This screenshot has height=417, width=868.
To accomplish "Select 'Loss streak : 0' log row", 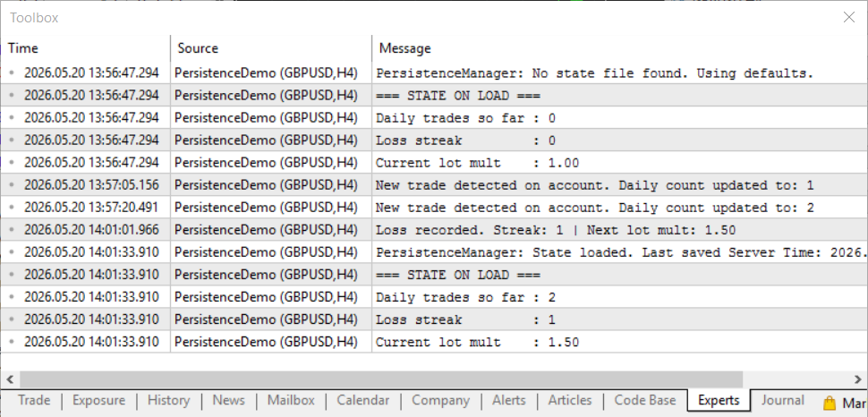I will [434, 140].
